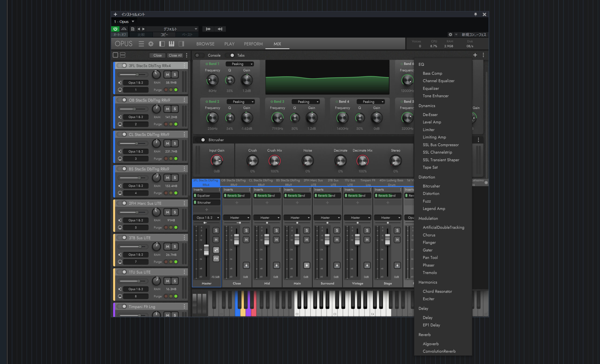This screenshot has width=600, height=364.
Task: Open options menu for 2FH Marc Sus LITE
Action: (184, 203)
